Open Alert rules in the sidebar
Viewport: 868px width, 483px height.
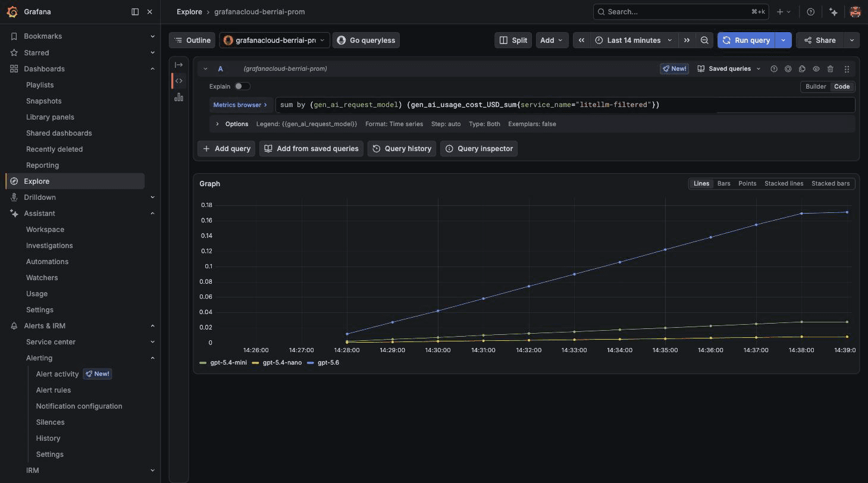click(54, 390)
